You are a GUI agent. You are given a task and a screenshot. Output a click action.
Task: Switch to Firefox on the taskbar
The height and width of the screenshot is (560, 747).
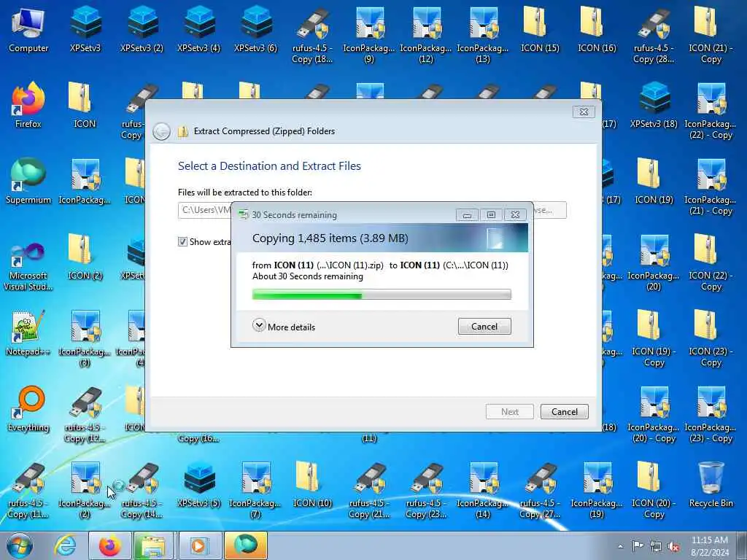click(109, 545)
